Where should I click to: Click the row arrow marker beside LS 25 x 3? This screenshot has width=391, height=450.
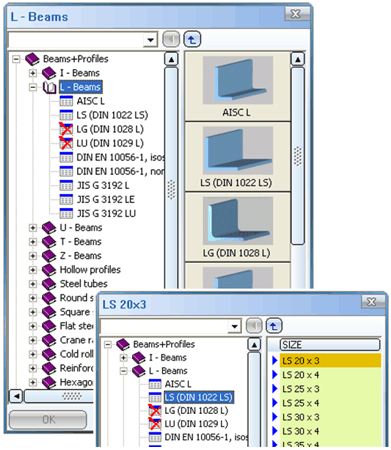pyautogui.click(x=275, y=389)
